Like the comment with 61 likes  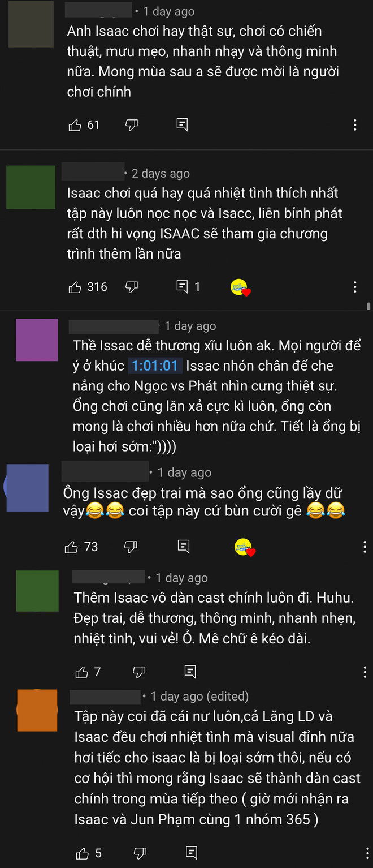pos(75,126)
